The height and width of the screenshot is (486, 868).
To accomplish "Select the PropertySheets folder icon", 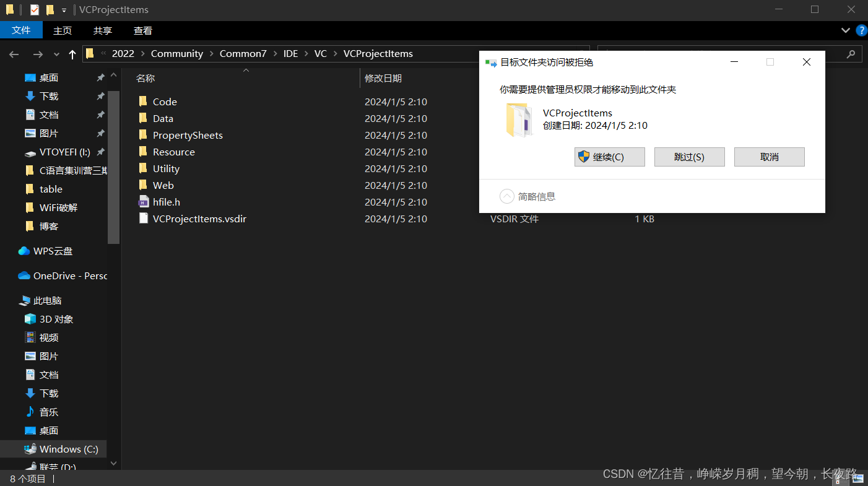I will (x=143, y=135).
